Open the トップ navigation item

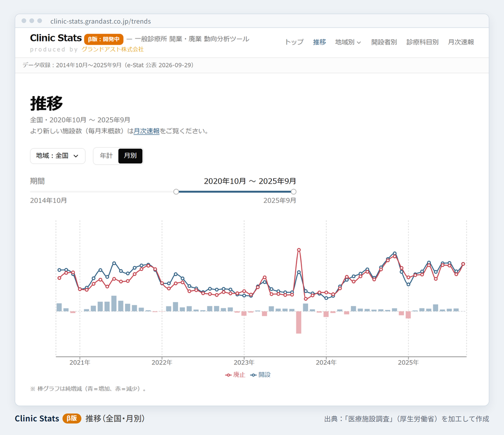(x=294, y=42)
